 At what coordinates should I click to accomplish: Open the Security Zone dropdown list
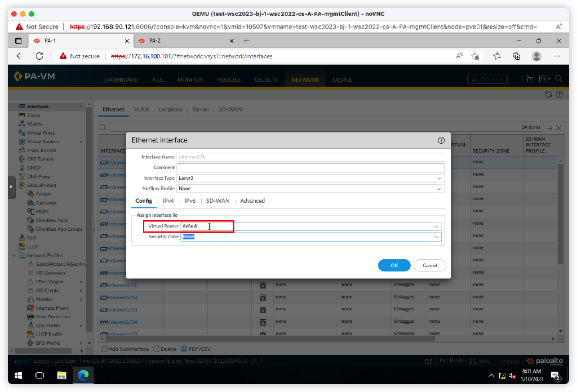pyautogui.click(x=436, y=237)
